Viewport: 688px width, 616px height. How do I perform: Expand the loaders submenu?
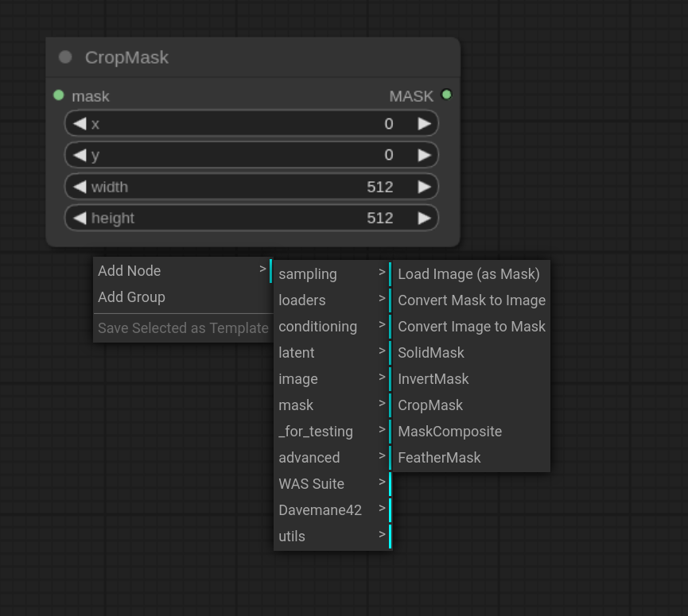point(302,300)
